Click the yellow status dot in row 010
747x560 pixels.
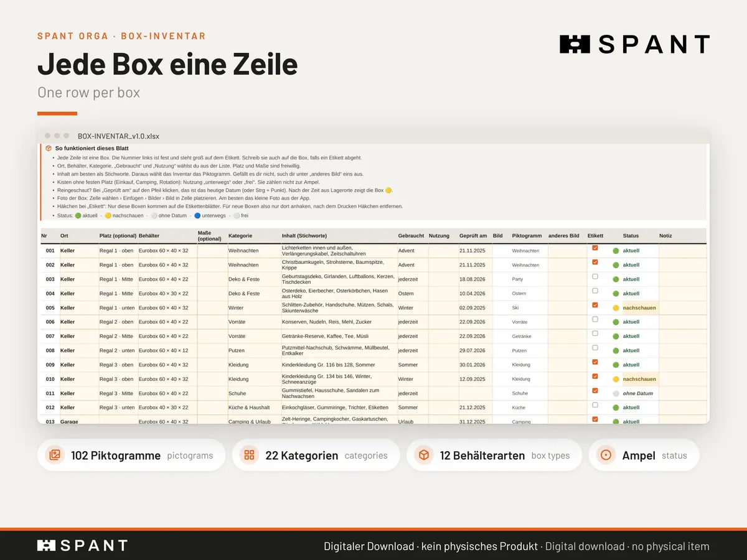616,380
